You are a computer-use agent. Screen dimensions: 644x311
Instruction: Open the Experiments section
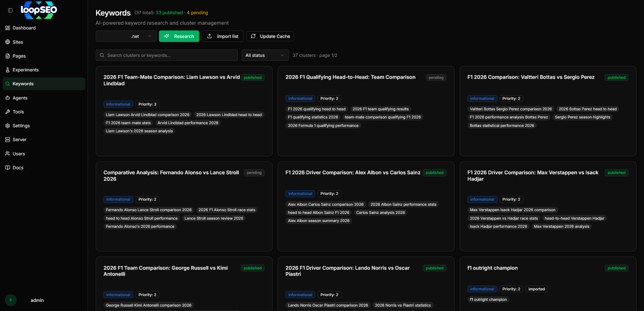tap(44, 70)
